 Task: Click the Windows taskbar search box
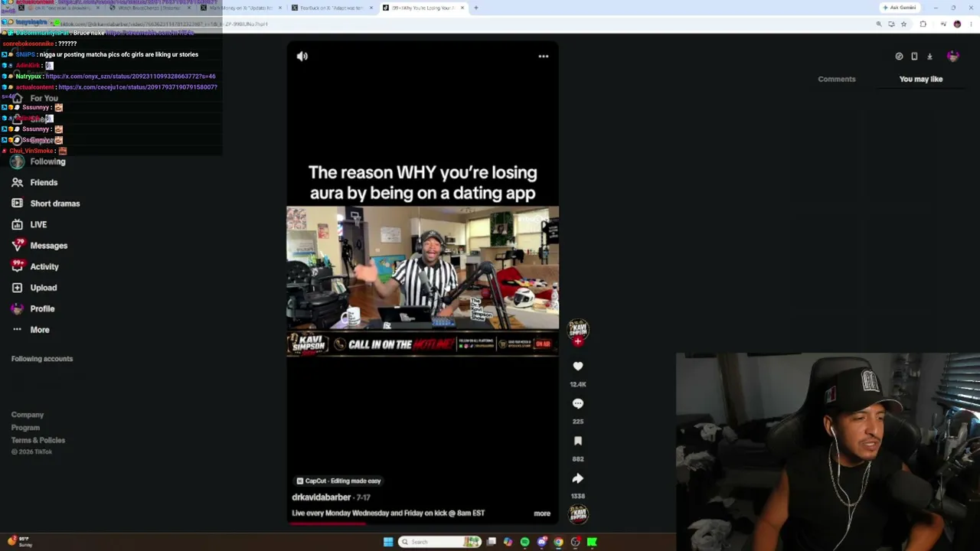[440, 542]
